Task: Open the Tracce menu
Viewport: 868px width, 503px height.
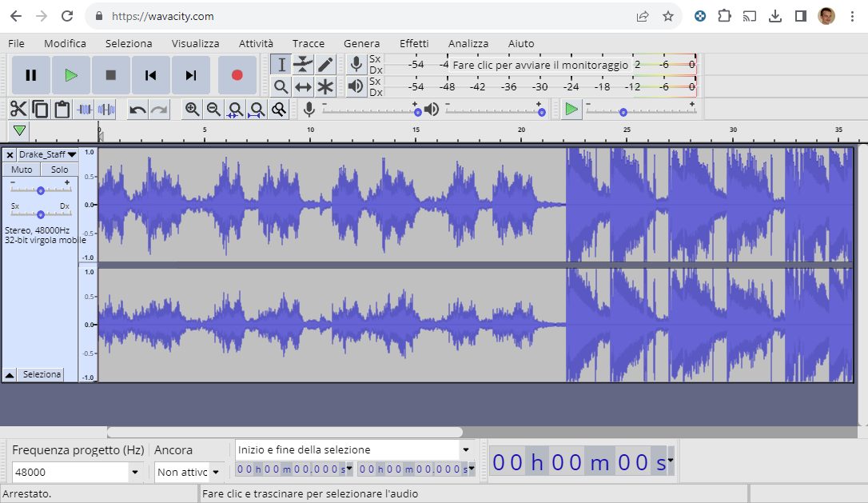Action: pyautogui.click(x=309, y=43)
